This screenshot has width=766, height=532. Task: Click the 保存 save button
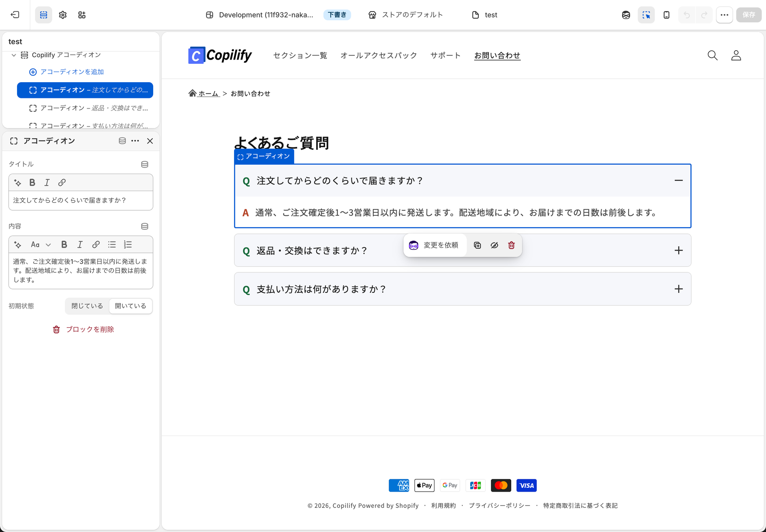coord(749,15)
